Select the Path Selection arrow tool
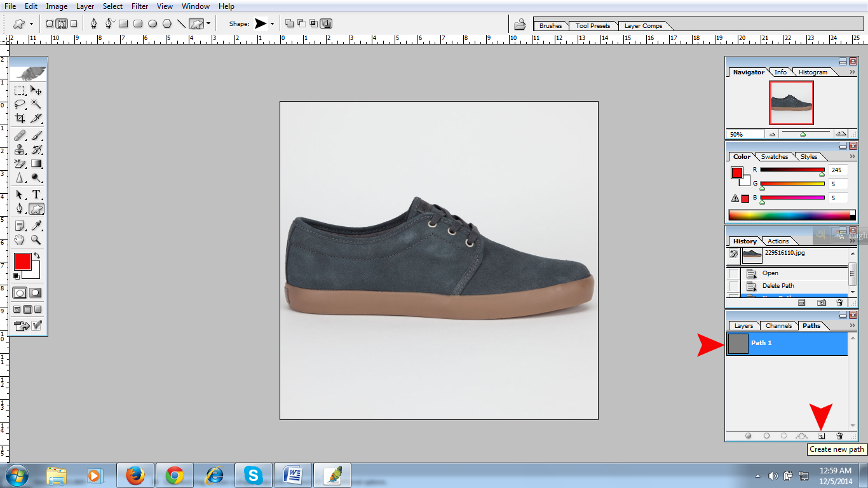Image resolution: width=868 pixels, height=488 pixels. pos(20,194)
